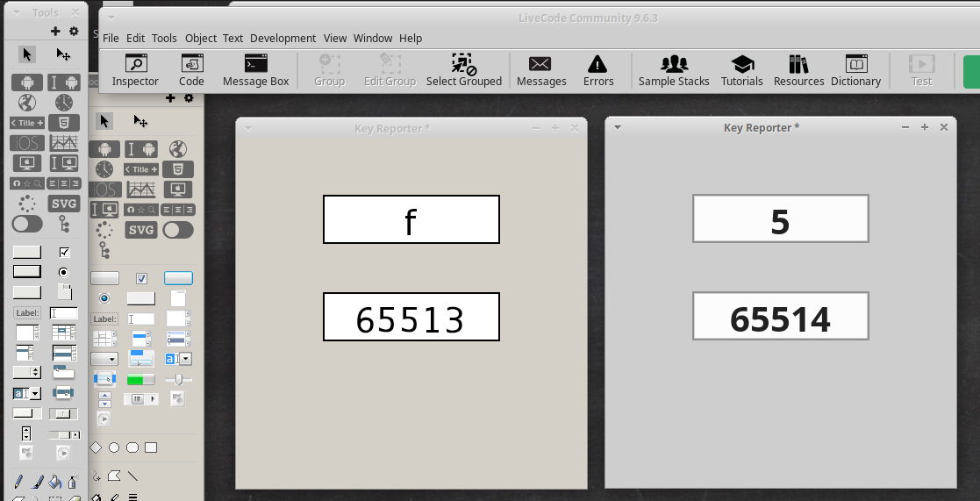
Task: Pick the spinner widget in gray Tools palette
Action: tap(27, 204)
